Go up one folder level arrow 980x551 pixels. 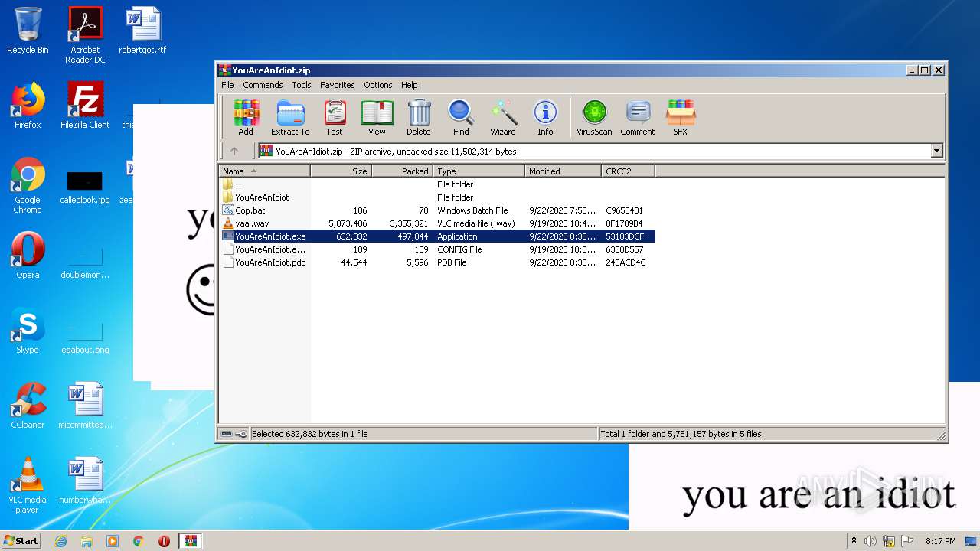coord(234,151)
